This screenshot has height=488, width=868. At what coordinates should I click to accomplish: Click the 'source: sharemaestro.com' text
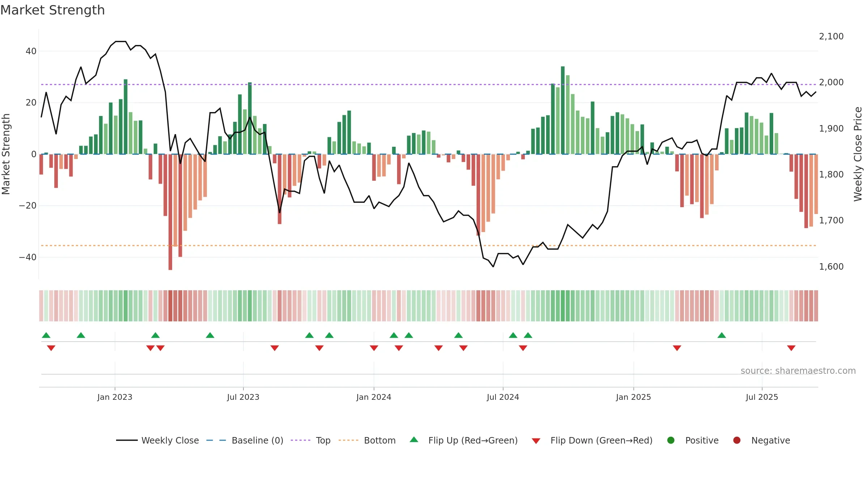798,371
